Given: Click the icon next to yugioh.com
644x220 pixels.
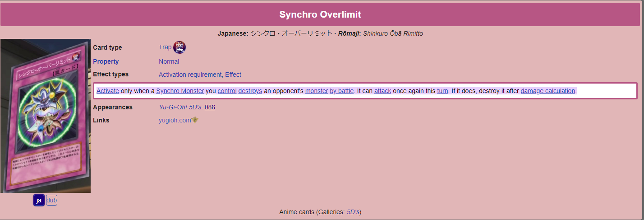Looking at the screenshot, I should [195, 120].
